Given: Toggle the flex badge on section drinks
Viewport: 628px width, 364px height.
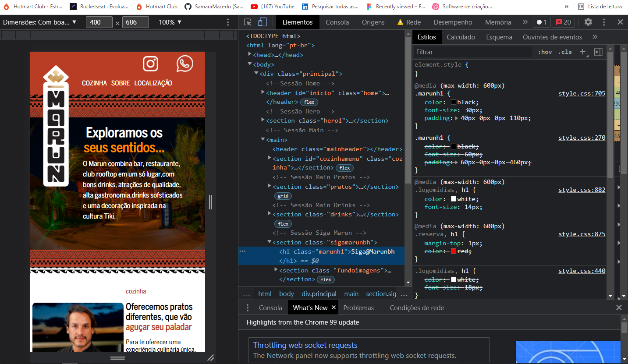Looking at the screenshot, I should [283, 223].
